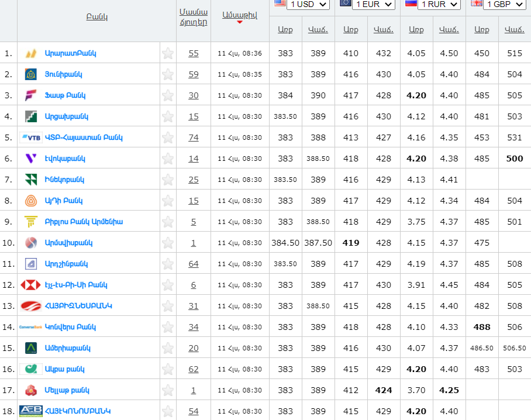This screenshot has width=531, height=420.
Task: Open the 1 RUR currency dropdown
Action: 439,5
